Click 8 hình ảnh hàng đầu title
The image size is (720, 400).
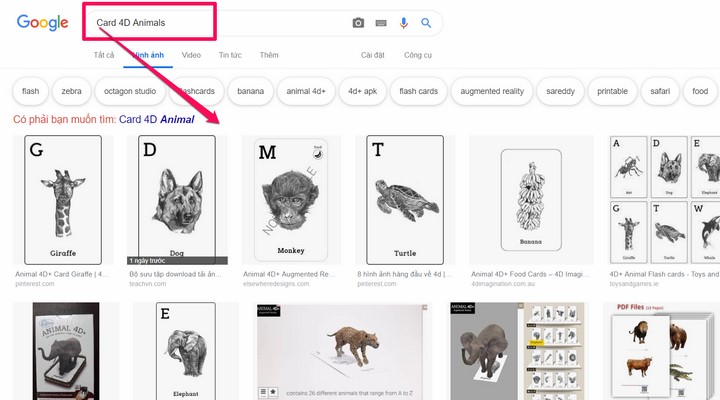pos(404,274)
